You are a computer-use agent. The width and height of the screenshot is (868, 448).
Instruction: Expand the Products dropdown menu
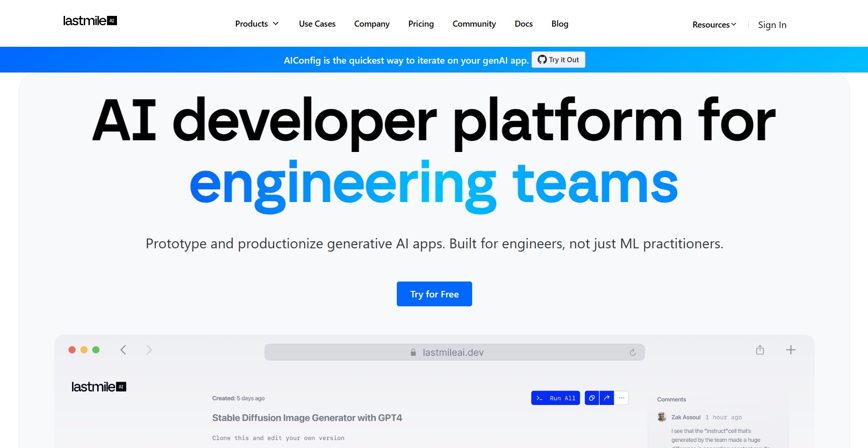tap(257, 24)
